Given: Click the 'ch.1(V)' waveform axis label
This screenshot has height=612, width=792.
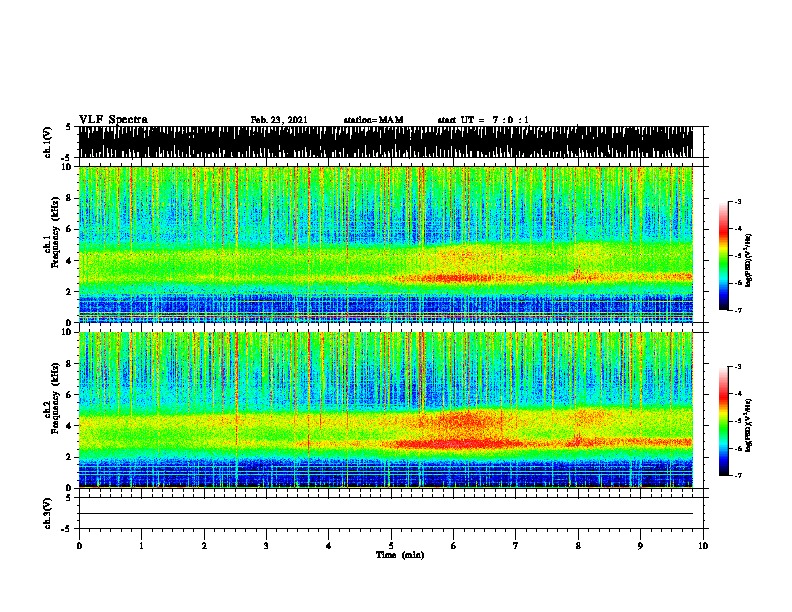Looking at the screenshot, I should (48, 142).
